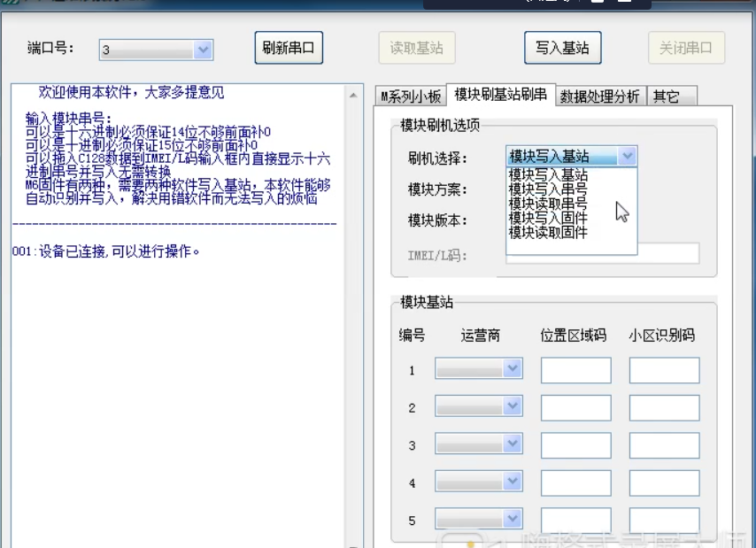Click the 写入基站 write base station button
This screenshot has width=756, height=548.
pyautogui.click(x=563, y=48)
